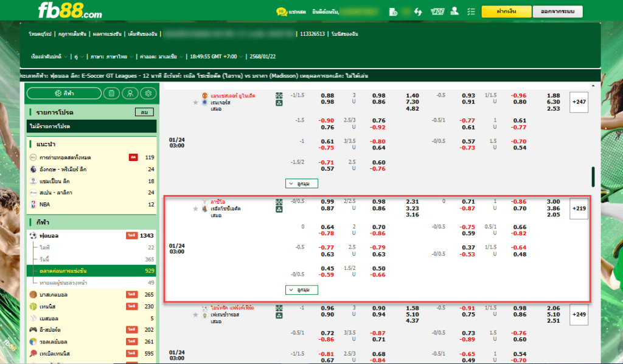Open the GMT +7:00 timezone dropdown
Screen dimensions: 623x364
coord(216,57)
